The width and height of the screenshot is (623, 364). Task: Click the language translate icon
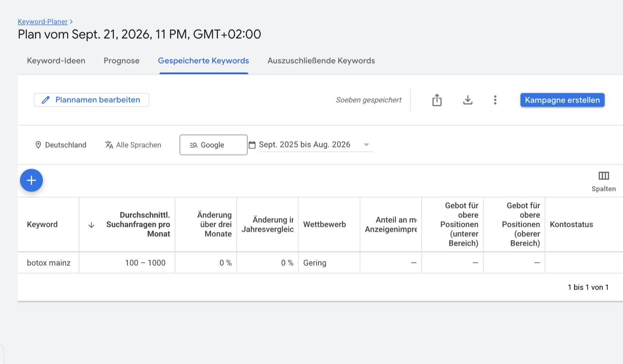tap(109, 145)
